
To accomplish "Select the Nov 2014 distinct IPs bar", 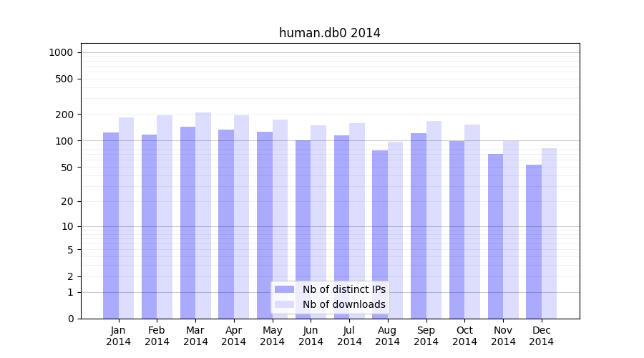I will 495,236.
